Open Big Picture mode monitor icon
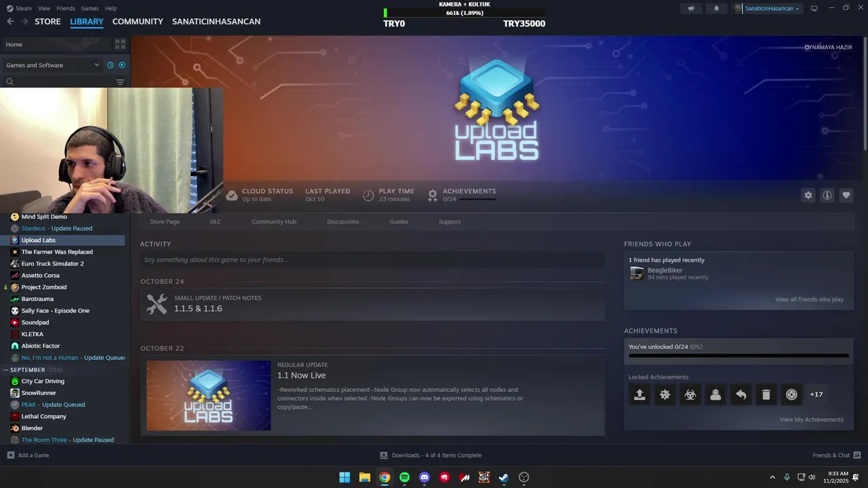Screen dimensions: 868x488 coord(814,8)
